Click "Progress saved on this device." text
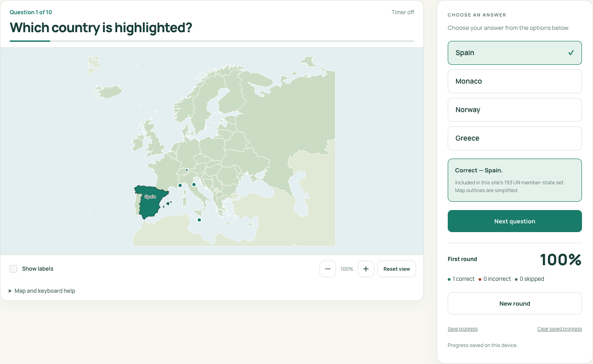 483,345
